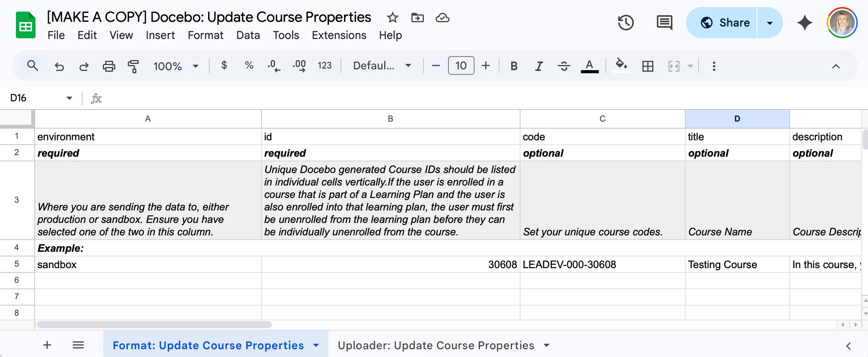Select column B header

point(390,119)
